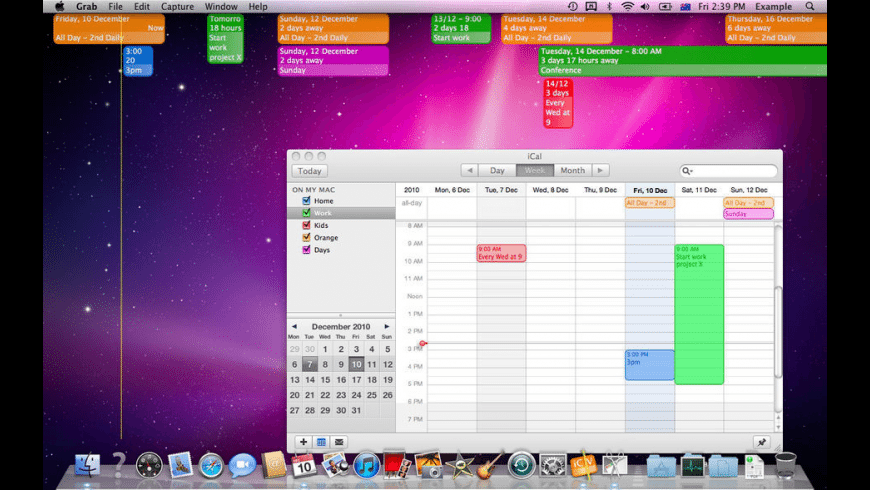This screenshot has width=870, height=490.
Task: Click the iCal search field
Action: 729,171
